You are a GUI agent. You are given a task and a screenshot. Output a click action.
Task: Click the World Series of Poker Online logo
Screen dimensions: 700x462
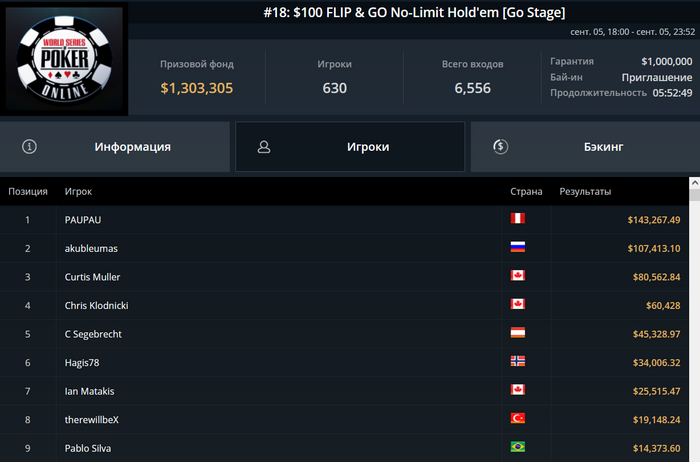[x=64, y=58]
